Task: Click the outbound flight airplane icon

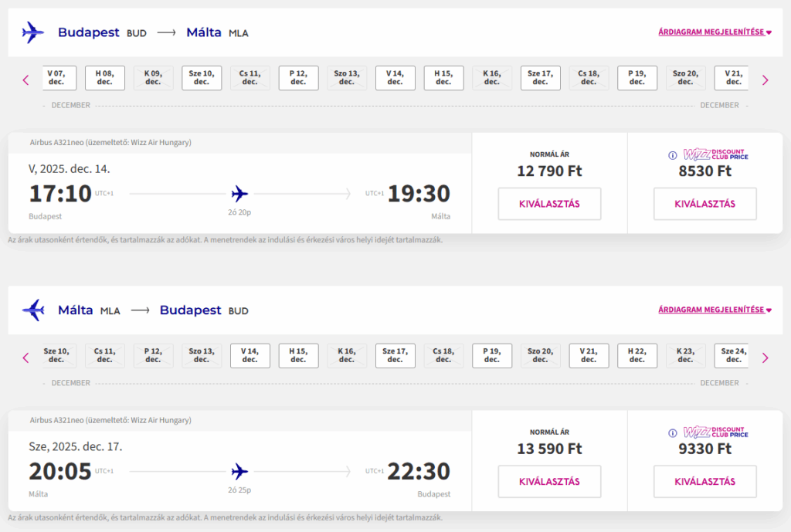Action: [32, 32]
